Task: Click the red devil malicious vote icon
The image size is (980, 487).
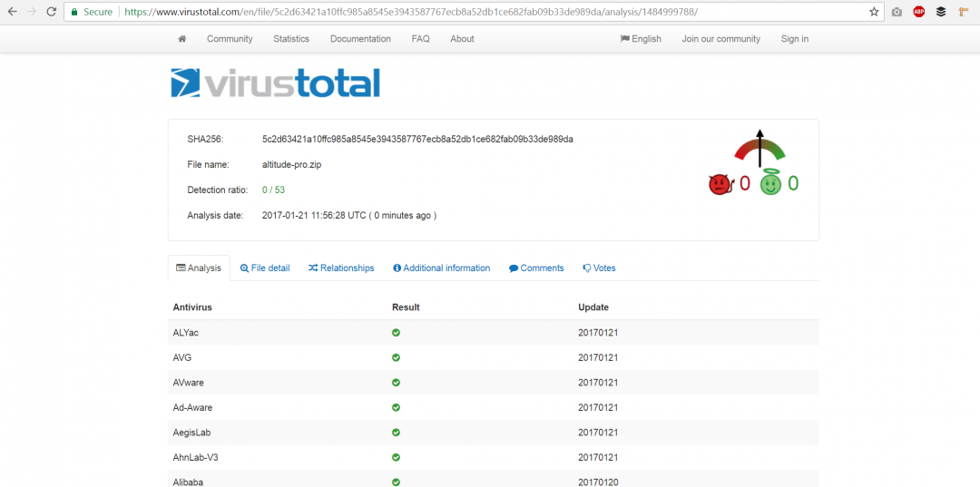Action: pos(721,184)
